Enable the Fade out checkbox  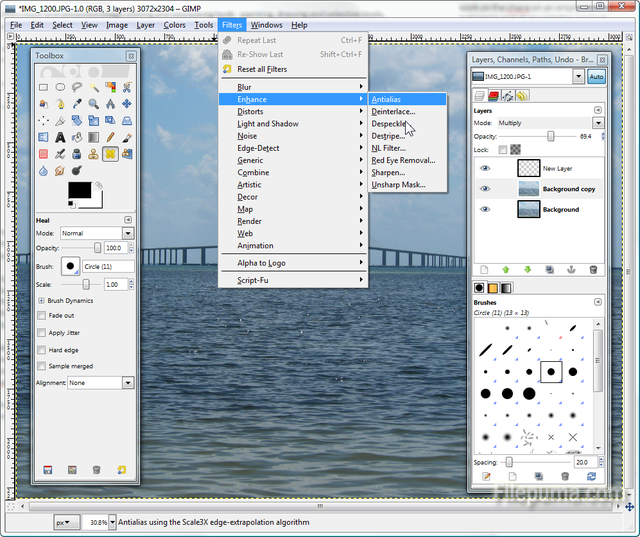tap(41, 315)
